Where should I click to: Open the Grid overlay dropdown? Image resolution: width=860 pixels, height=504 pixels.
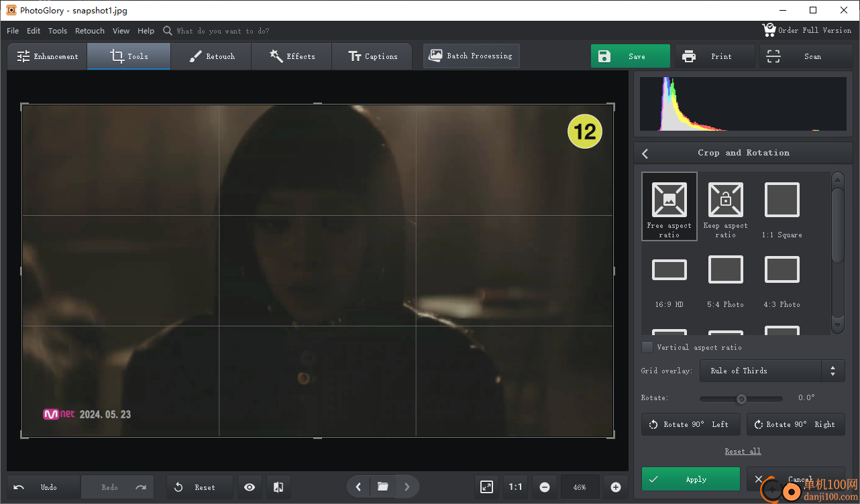pos(772,371)
